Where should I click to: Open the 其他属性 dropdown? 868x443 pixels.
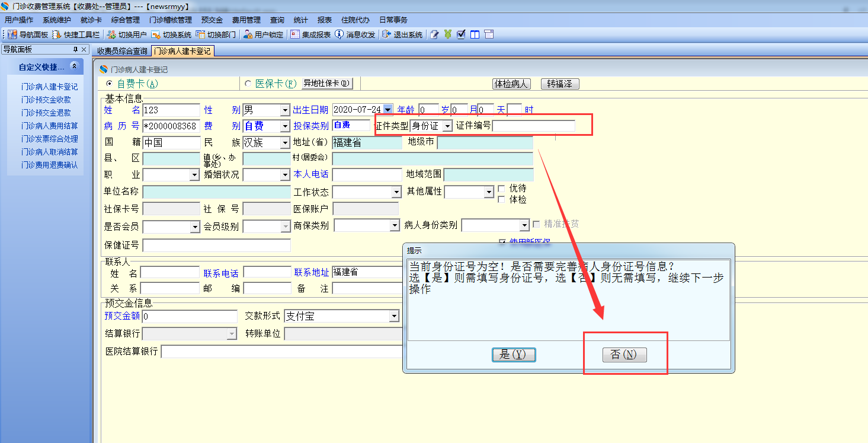[x=488, y=192]
